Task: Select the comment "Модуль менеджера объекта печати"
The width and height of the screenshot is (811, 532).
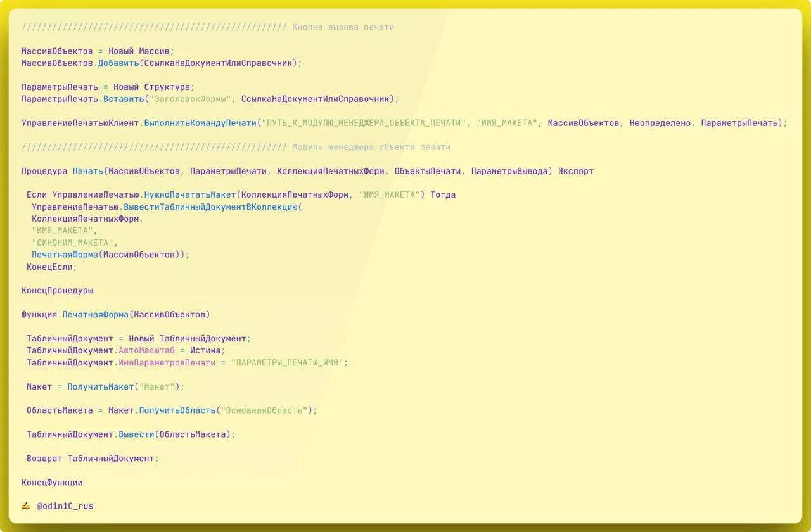Action: coord(371,147)
